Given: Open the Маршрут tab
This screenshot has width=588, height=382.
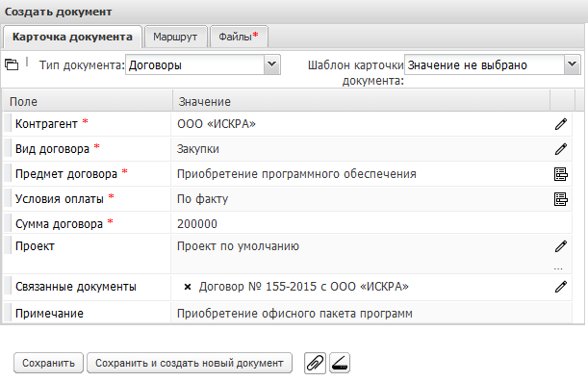Looking at the screenshot, I should [x=175, y=37].
